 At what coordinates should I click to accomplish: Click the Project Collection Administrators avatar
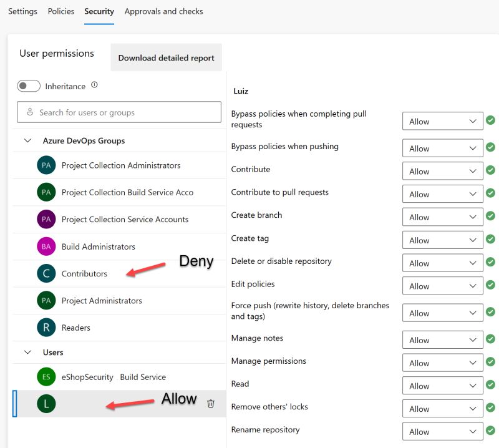(46, 165)
